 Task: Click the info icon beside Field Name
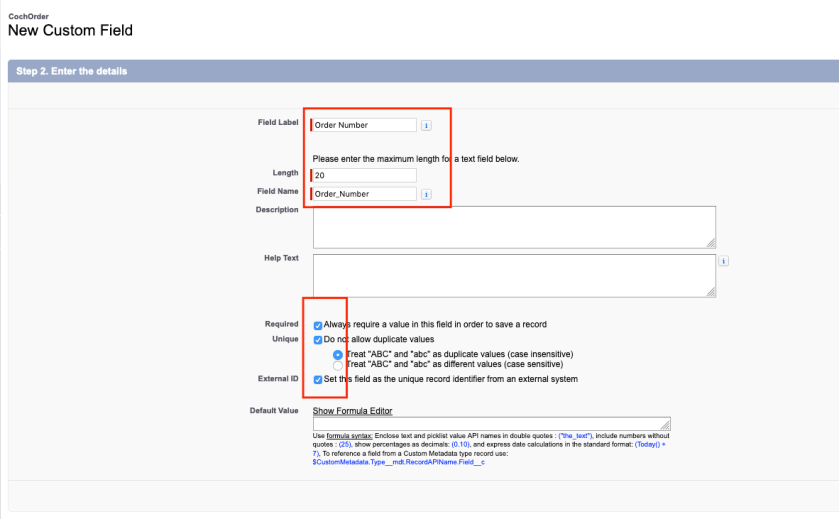click(x=426, y=194)
